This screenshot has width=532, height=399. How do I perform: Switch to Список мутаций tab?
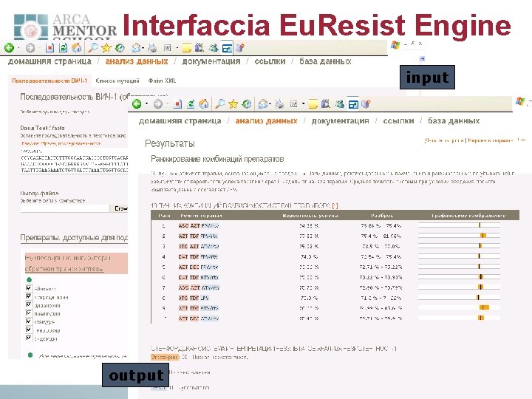tap(117, 81)
